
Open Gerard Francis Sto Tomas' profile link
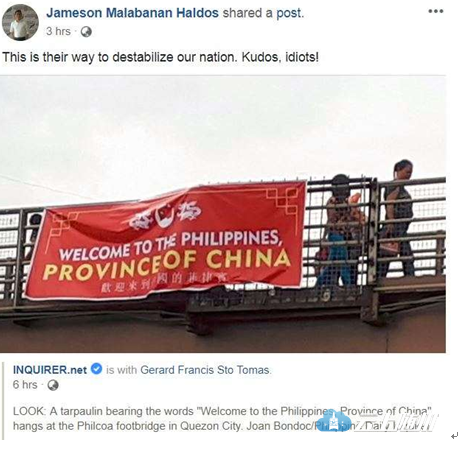pos(205,370)
